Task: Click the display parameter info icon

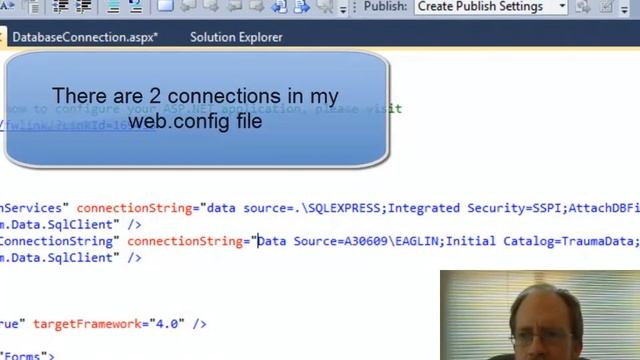Action: (x=32, y=6)
